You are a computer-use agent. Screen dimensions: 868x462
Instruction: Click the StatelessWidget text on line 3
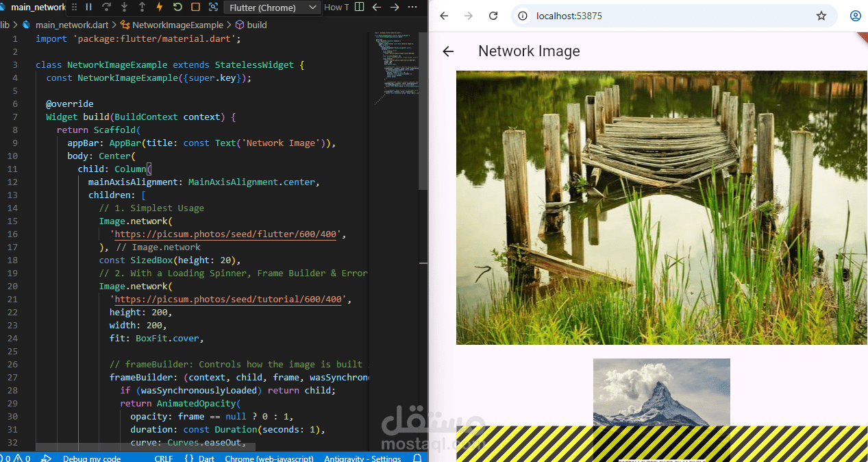coord(254,65)
